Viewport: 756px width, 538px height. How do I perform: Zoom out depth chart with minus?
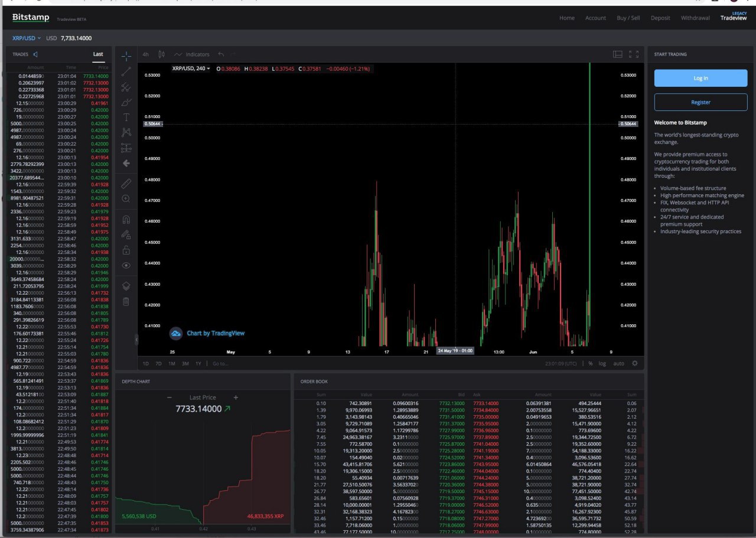coord(170,397)
